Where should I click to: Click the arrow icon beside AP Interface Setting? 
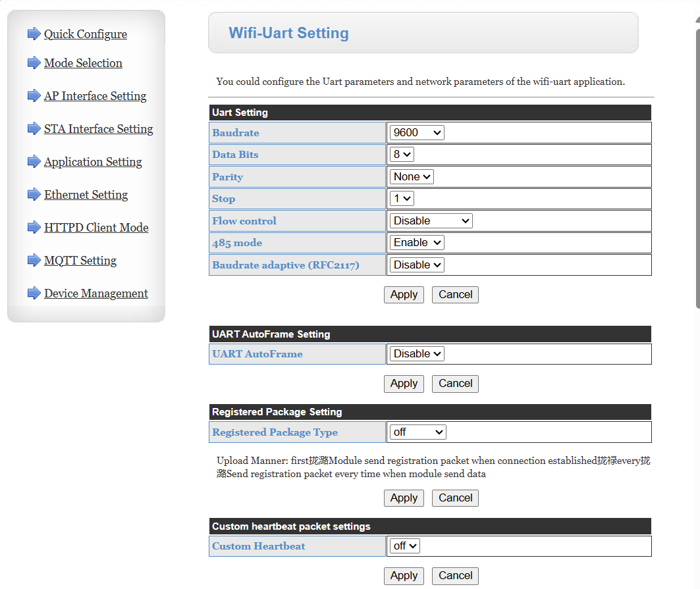34,95
